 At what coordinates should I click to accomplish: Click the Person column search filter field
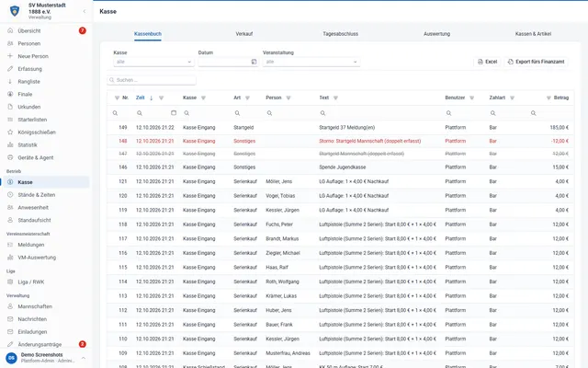(x=288, y=113)
